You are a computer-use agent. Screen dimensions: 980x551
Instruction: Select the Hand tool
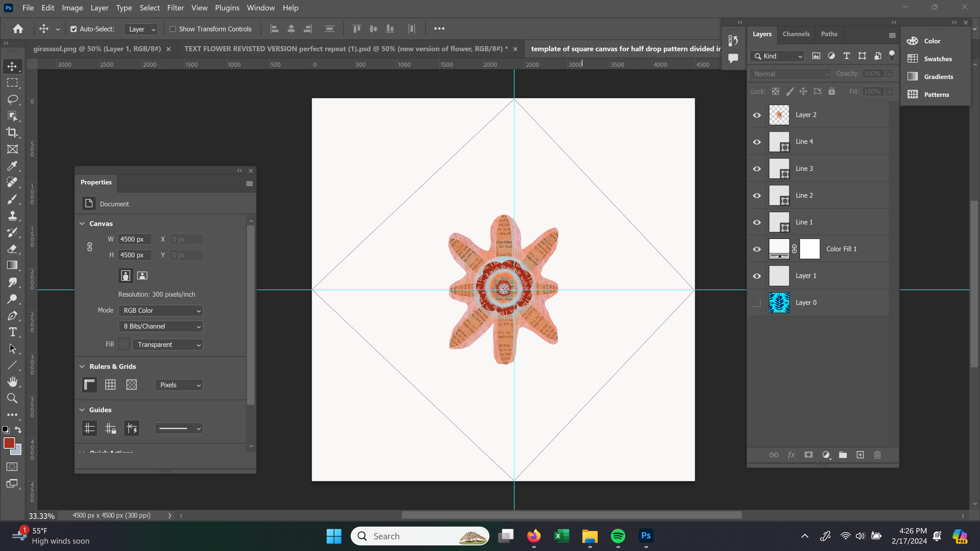tap(12, 382)
